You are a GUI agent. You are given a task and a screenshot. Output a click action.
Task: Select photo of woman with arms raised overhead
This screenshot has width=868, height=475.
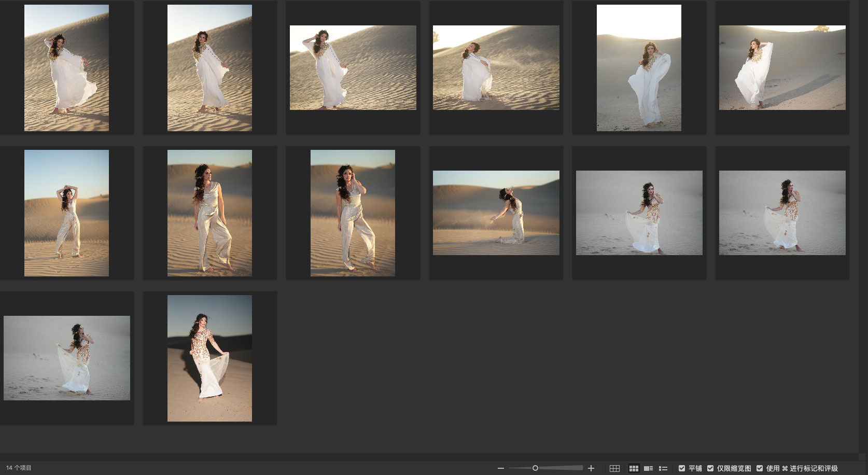pyautogui.click(x=66, y=213)
